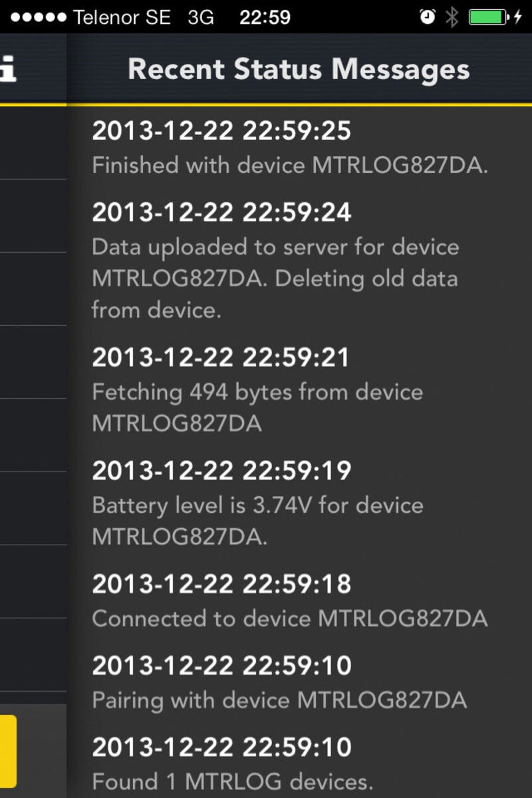
Task: Select the 'Battery level is 3.74V' message
Action: 257,521
